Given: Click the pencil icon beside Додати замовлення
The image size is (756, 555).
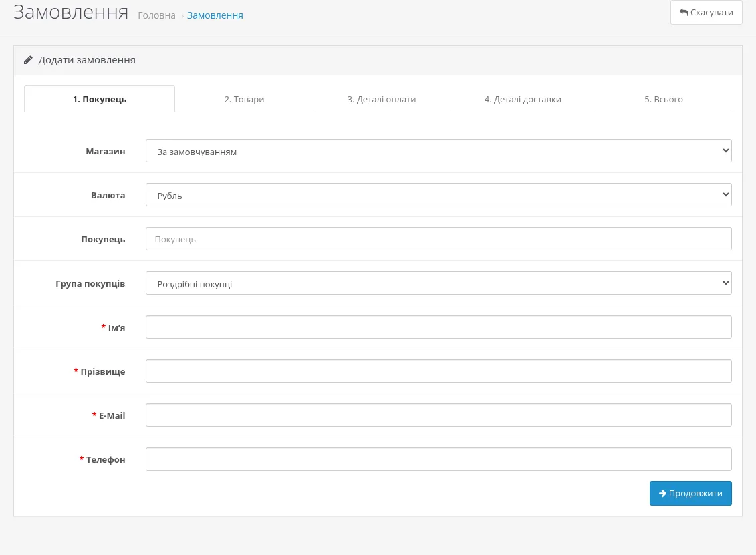Looking at the screenshot, I should pyautogui.click(x=29, y=60).
